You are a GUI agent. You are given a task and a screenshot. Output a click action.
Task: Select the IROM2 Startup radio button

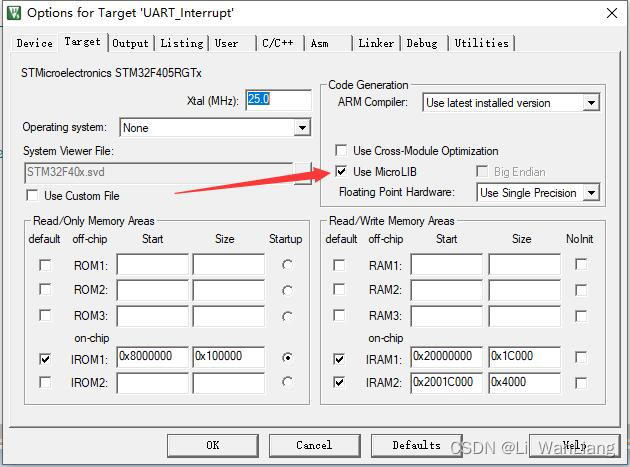(x=287, y=382)
